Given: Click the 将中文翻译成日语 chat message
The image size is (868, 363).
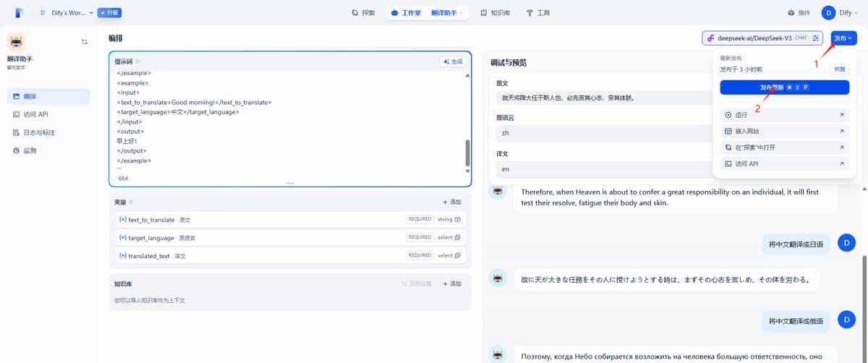Looking at the screenshot, I should click(x=796, y=244).
